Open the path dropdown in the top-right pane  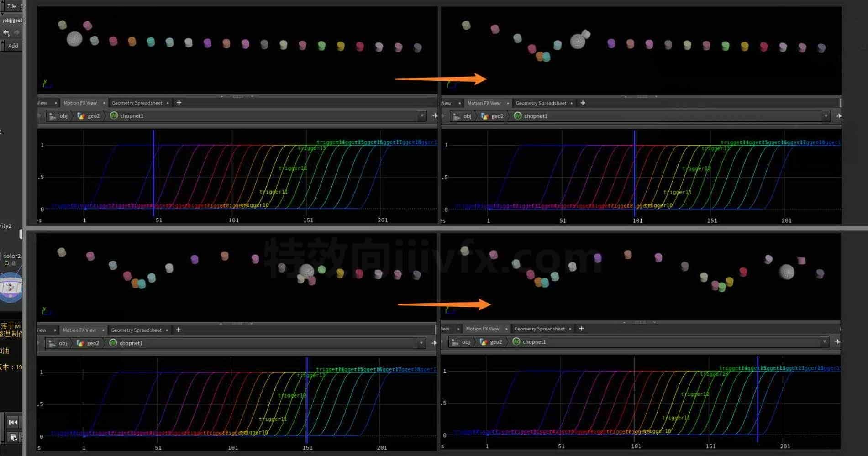[826, 116]
